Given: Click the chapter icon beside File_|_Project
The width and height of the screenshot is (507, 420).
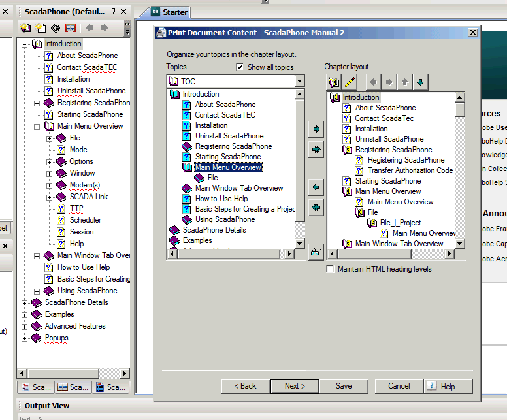Looking at the screenshot, I should click(372, 223).
